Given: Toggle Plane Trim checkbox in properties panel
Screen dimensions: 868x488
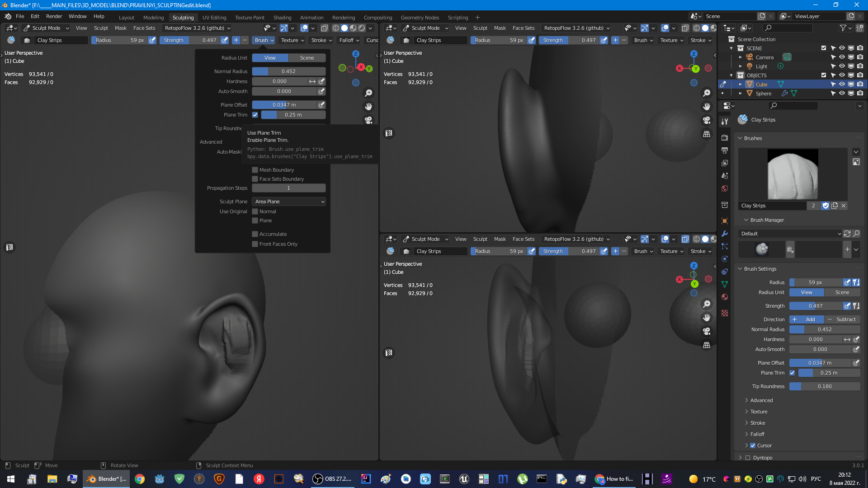Looking at the screenshot, I should point(792,373).
